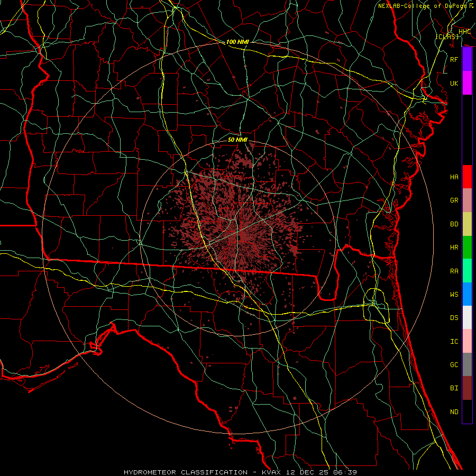The height and width of the screenshot is (476, 476).
Task: Click the DS legend label
Action: [x=454, y=318]
